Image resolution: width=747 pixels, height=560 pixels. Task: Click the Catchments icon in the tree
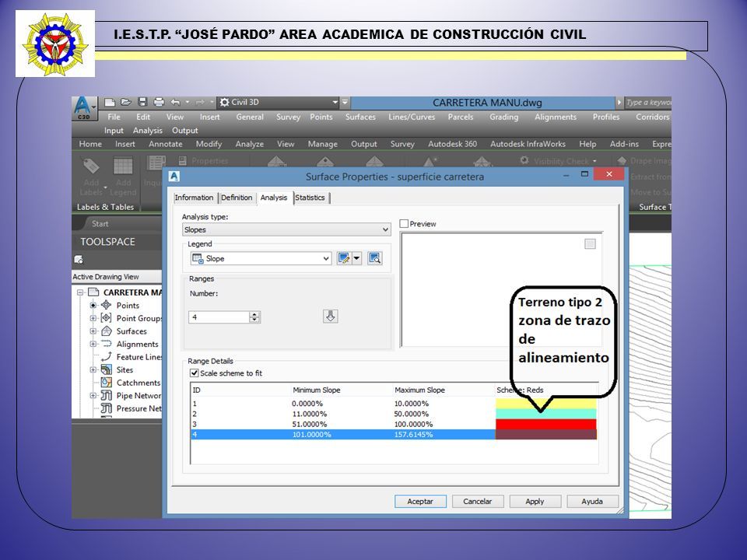[107, 383]
